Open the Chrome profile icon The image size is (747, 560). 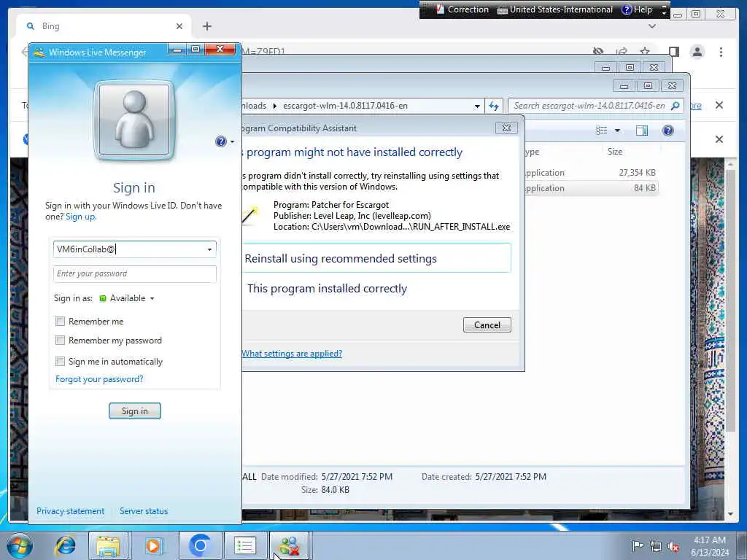click(697, 52)
